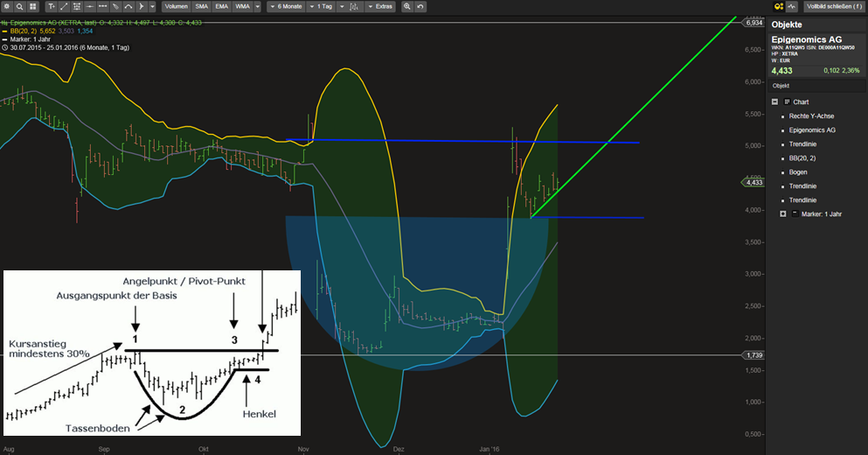Select the text annotation T+ tool

(52, 7)
